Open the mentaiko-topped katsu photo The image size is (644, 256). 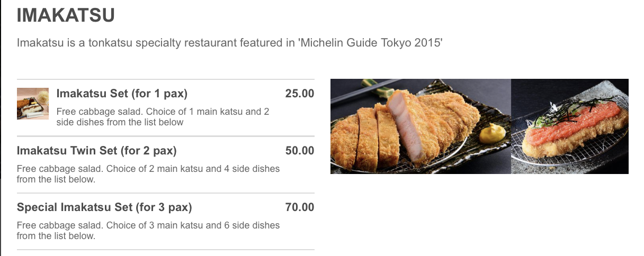pyautogui.click(x=570, y=126)
